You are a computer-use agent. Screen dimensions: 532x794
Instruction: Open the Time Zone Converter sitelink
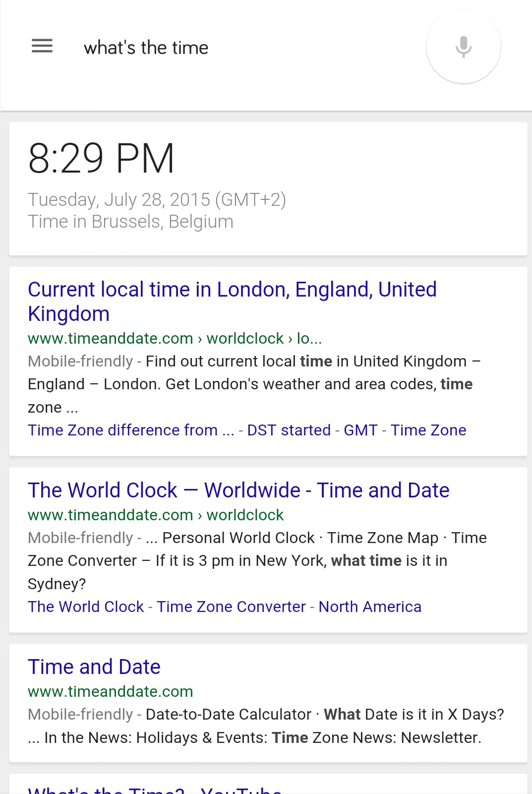point(232,607)
